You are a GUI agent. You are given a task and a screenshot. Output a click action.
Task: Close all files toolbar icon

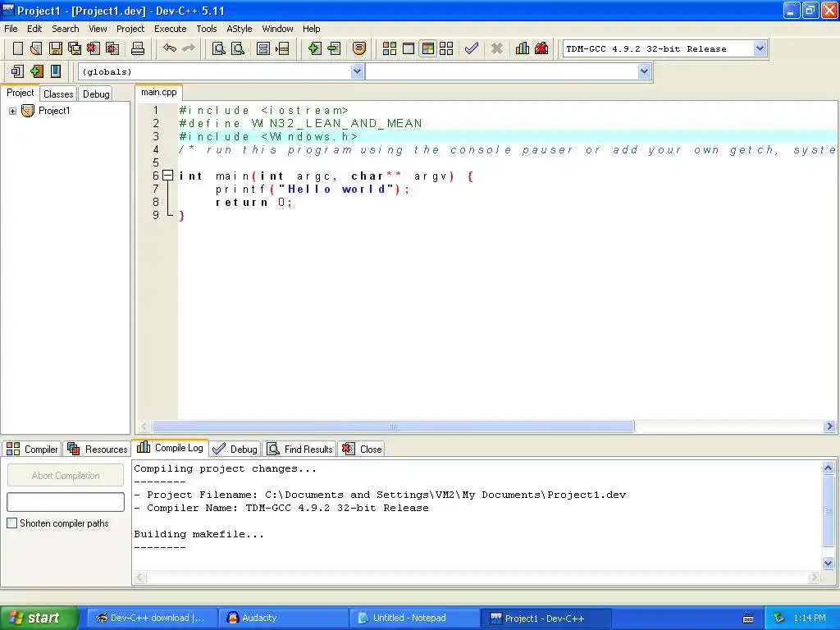point(112,48)
